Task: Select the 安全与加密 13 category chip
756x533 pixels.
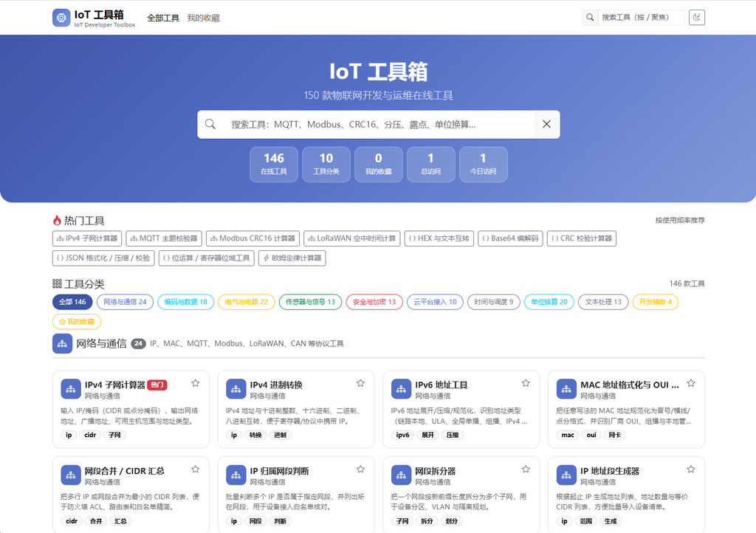Action: click(x=374, y=302)
